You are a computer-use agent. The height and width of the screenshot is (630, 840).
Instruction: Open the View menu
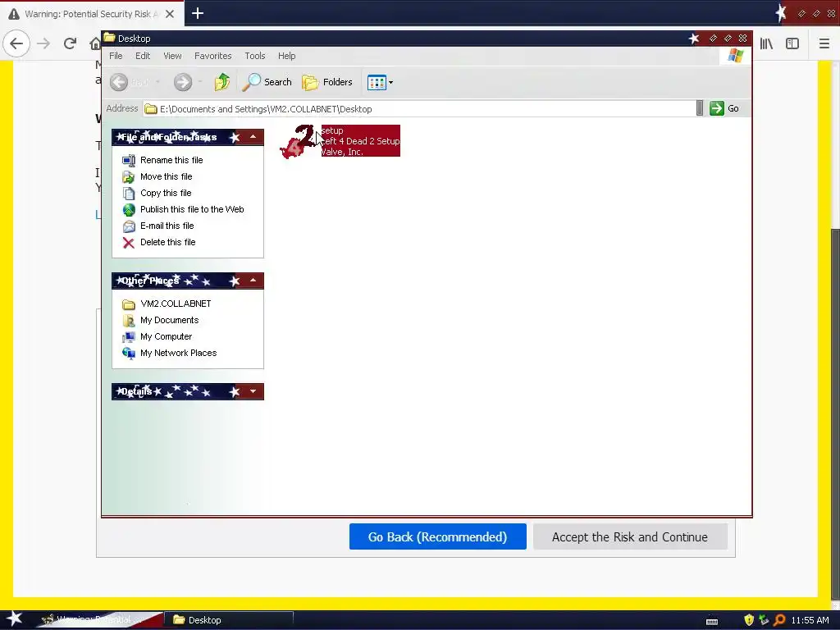(172, 56)
